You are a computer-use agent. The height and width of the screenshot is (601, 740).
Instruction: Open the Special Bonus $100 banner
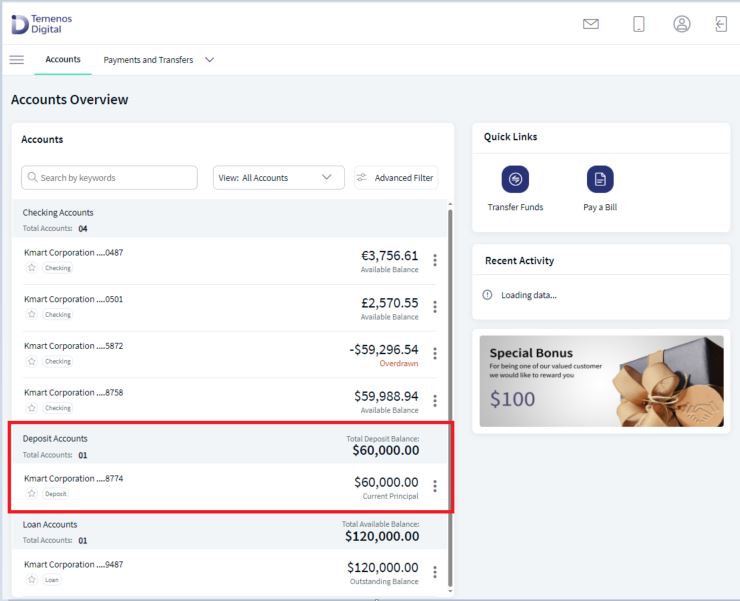point(601,381)
